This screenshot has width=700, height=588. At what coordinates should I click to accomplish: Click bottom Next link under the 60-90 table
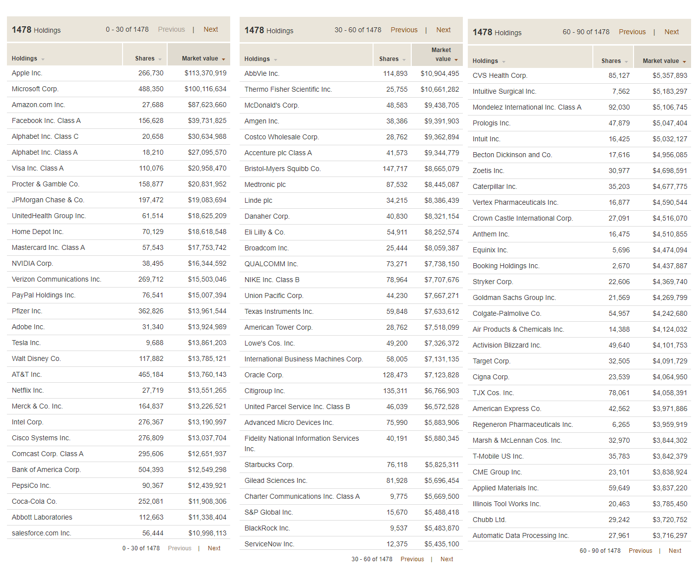[675, 551]
